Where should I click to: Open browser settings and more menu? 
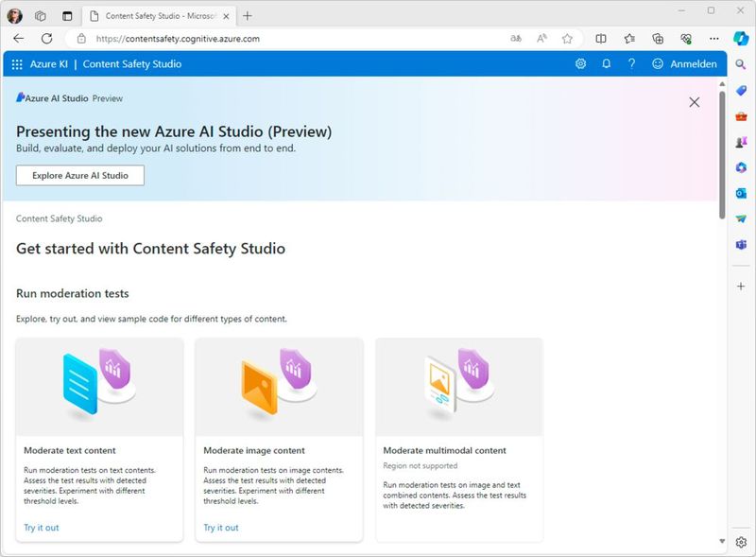pyautogui.click(x=714, y=39)
